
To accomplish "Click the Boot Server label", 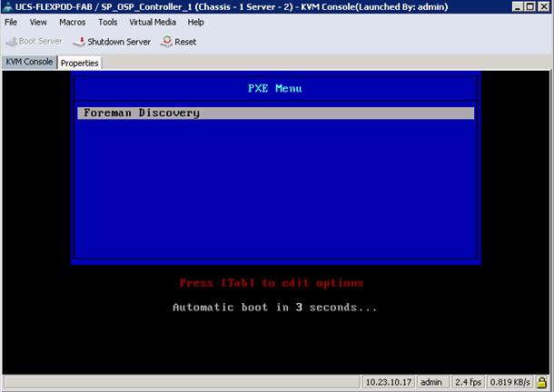I will 41,42.
